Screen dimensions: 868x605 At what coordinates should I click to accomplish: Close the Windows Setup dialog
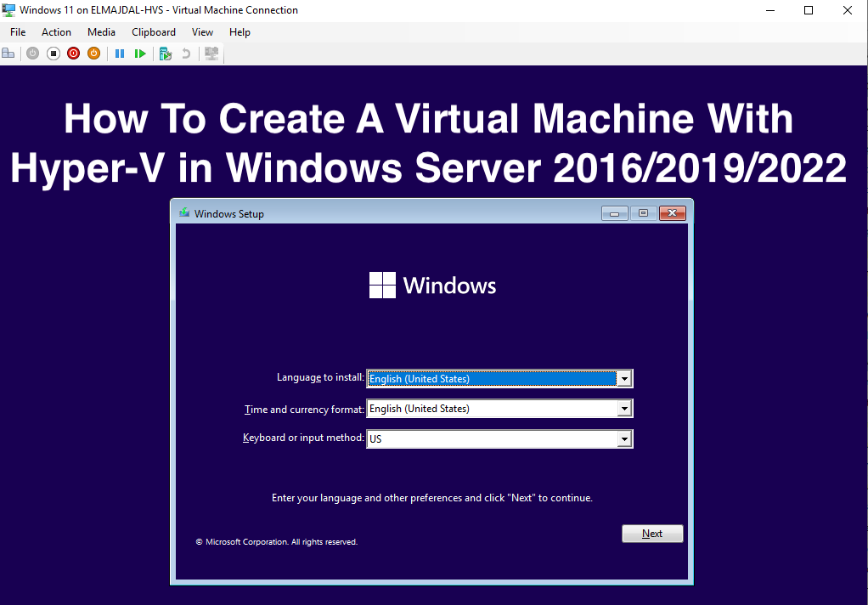(673, 213)
